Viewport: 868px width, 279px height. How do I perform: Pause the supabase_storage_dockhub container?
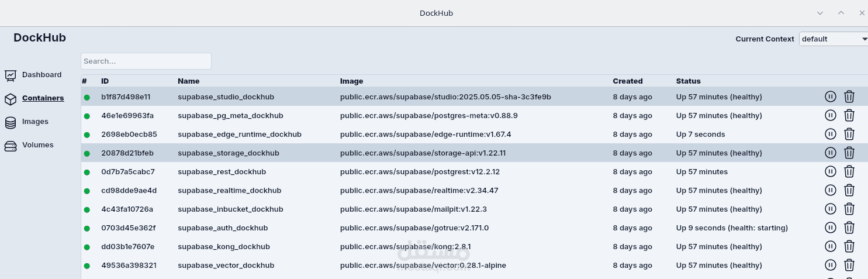(x=831, y=153)
